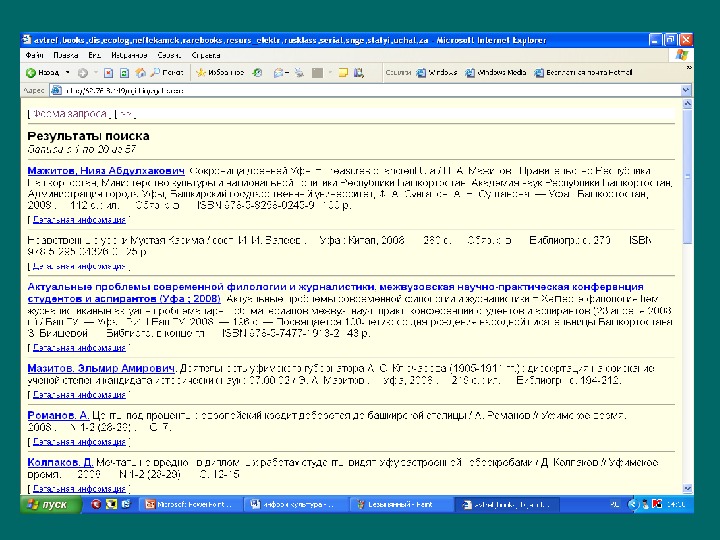
Task: Open the free Hotmail link in Links bar
Action: pos(583,73)
